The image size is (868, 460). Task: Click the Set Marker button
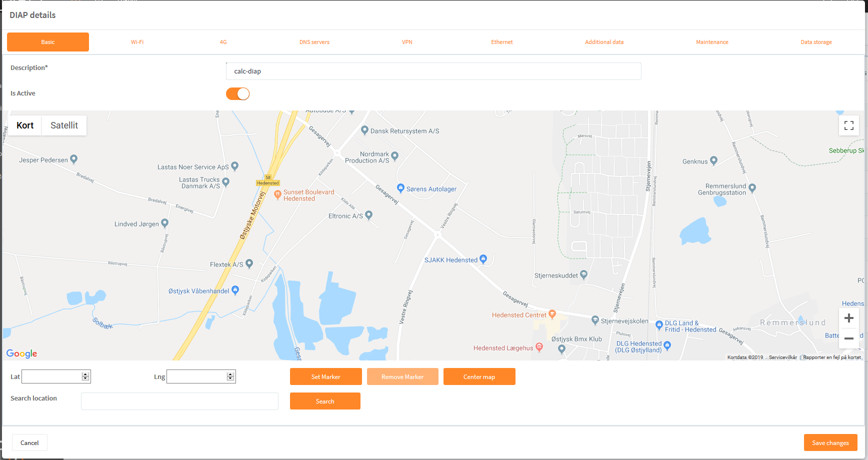[x=326, y=376]
